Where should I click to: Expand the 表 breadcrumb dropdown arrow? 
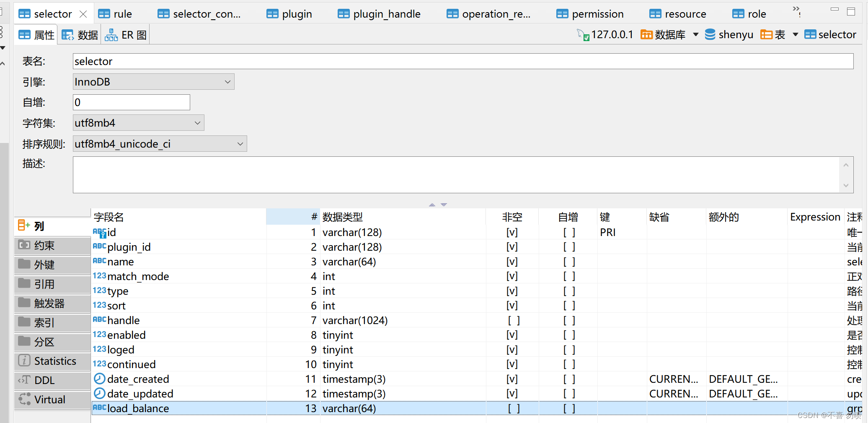pos(796,34)
